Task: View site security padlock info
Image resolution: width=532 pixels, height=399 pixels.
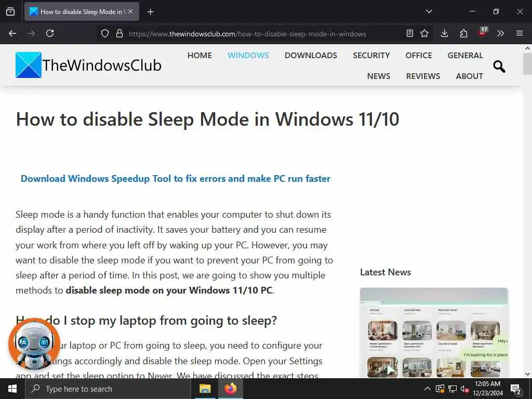Action: point(119,33)
